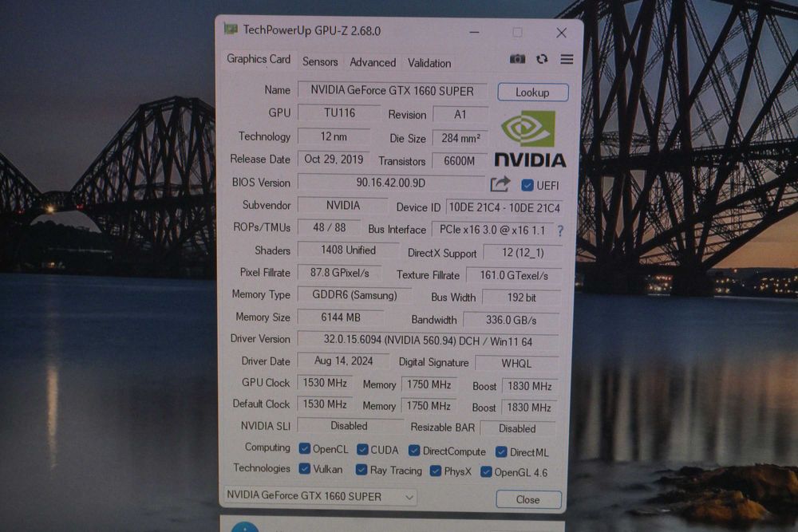This screenshot has width=798, height=532.
Task: Click the Transistors value 6600M
Action: click(459, 161)
